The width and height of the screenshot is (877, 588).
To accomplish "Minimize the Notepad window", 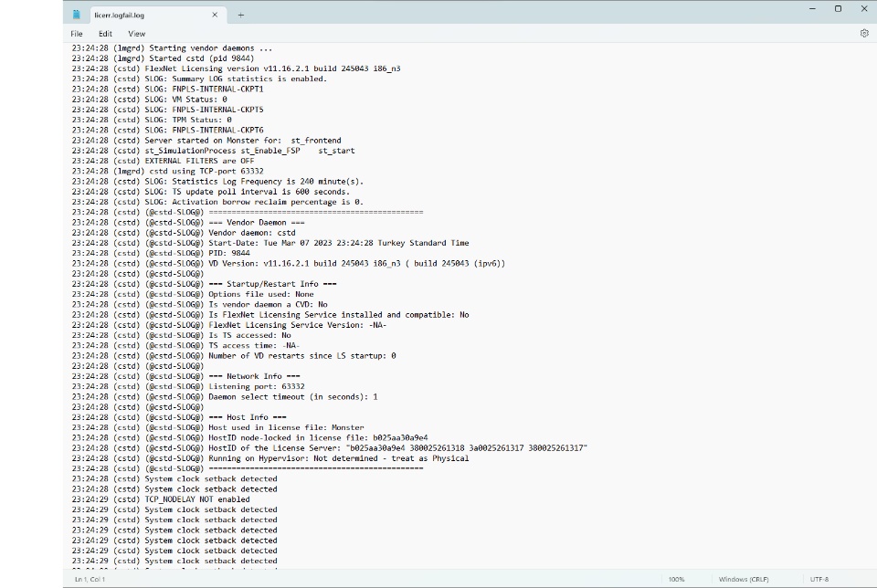I will point(812,8).
